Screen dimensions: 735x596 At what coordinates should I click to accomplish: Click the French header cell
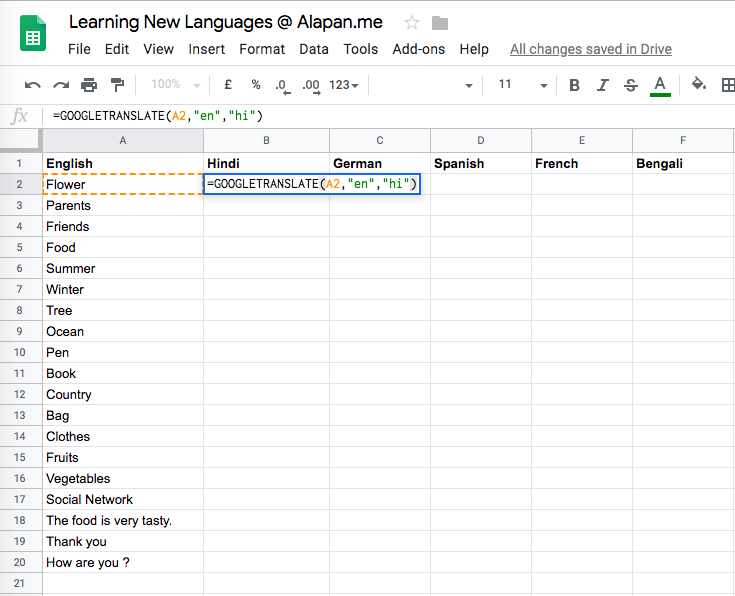582,163
